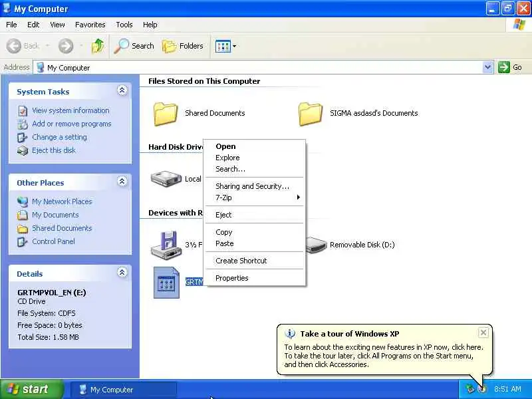Click the Add or remove programs icon

pyautogui.click(x=23, y=124)
